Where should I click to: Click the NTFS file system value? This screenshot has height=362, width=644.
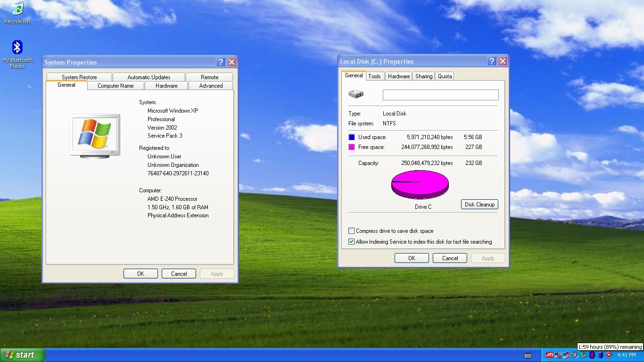click(x=389, y=123)
